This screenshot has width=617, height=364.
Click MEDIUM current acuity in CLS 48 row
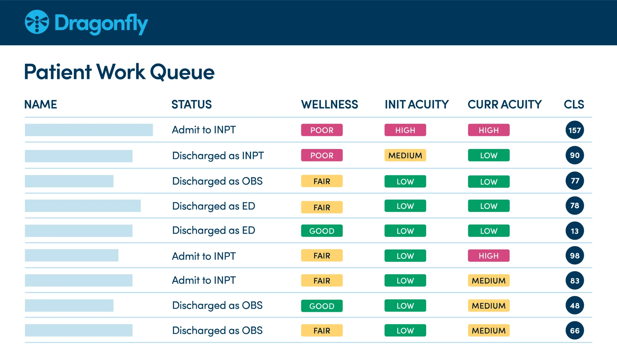point(489,306)
